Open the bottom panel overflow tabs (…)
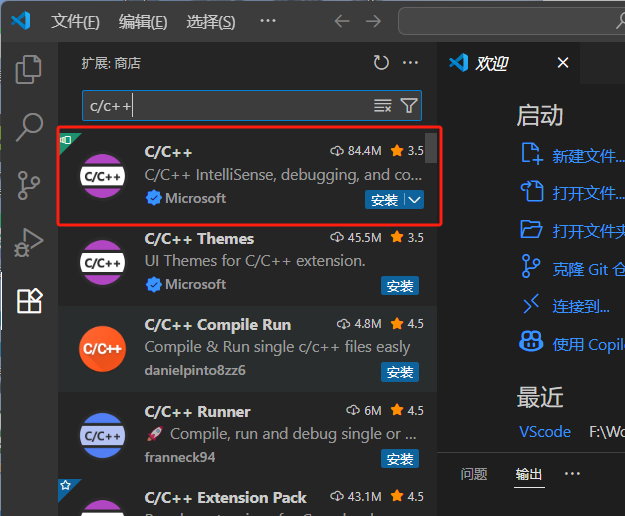 pyautogui.click(x=572, y=473)
